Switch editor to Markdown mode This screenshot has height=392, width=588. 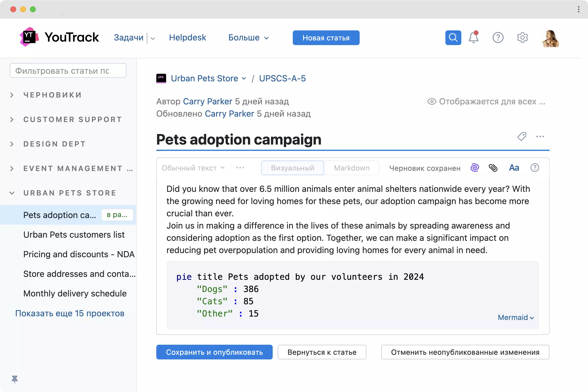(352, 168)
